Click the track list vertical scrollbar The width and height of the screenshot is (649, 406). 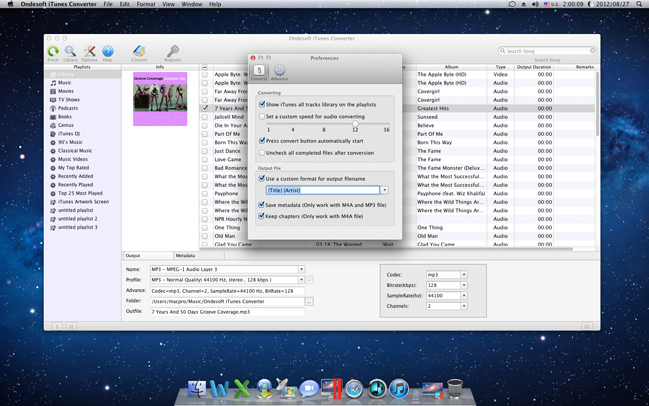(x=597, y=103)
